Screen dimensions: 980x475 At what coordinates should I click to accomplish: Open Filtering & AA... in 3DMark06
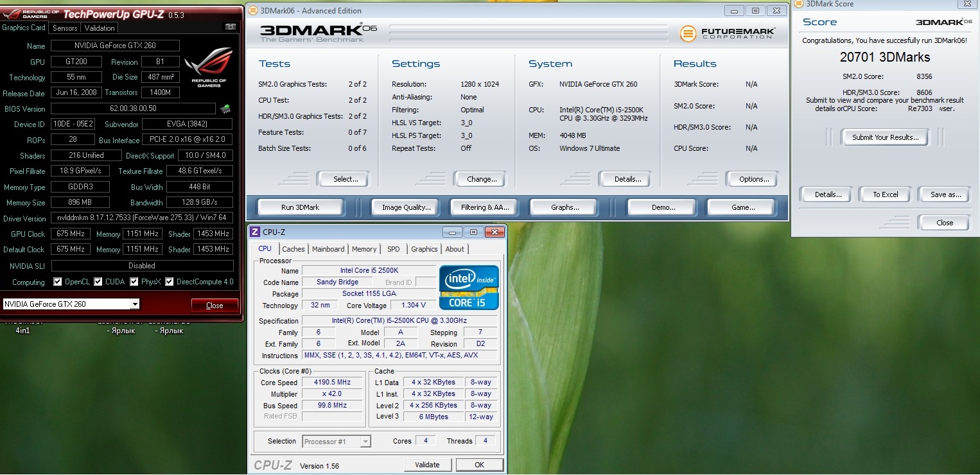[x=485, y=207]
